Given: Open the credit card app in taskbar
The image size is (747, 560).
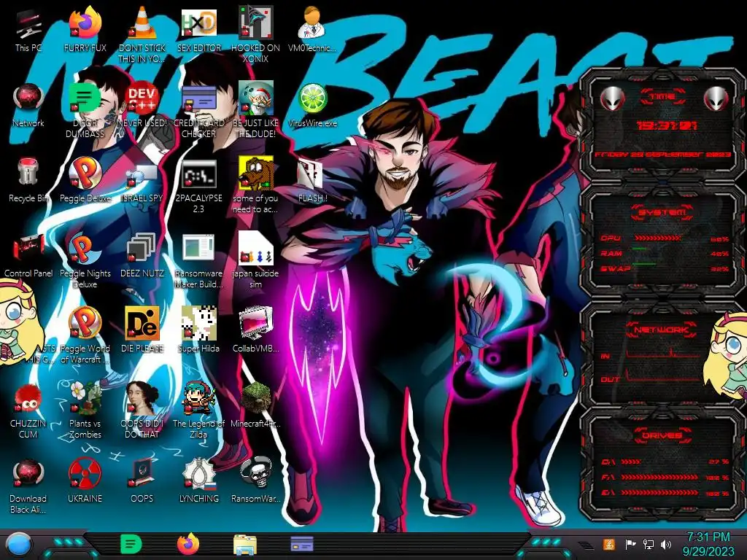Looking at the screenshot, I should point(302,544).
